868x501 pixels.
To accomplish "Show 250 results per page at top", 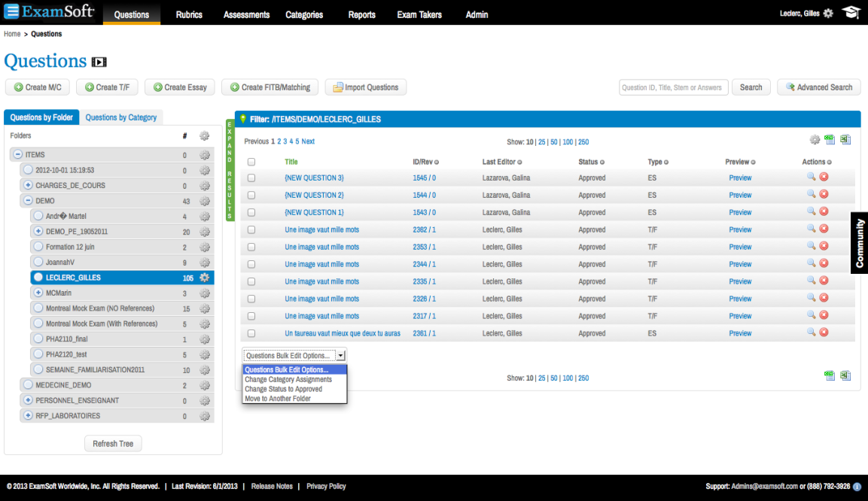I will click(583, 142).
